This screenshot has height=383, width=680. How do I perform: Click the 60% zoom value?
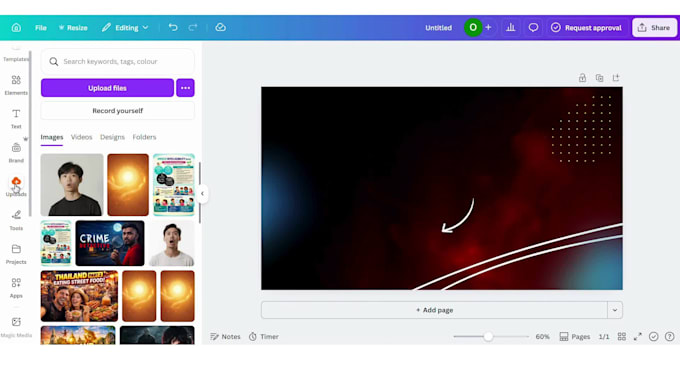pyautogui.click(x=543, y=337)
